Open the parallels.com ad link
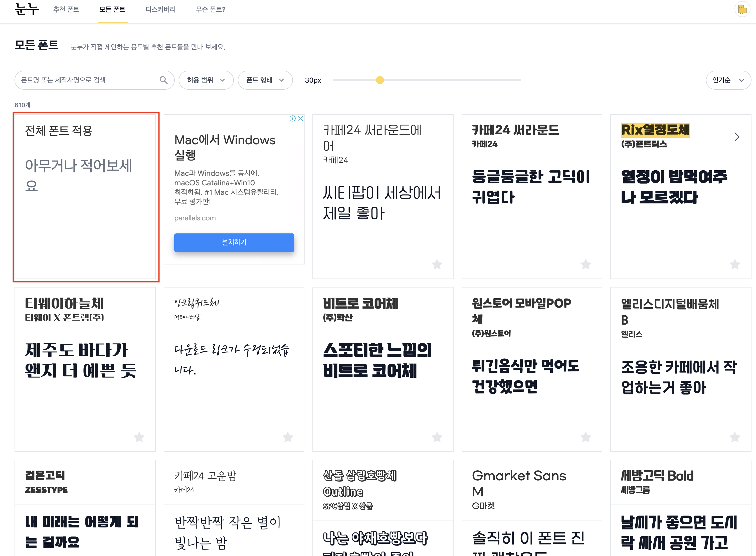756x556 pixels. click(x=195, y=218)
